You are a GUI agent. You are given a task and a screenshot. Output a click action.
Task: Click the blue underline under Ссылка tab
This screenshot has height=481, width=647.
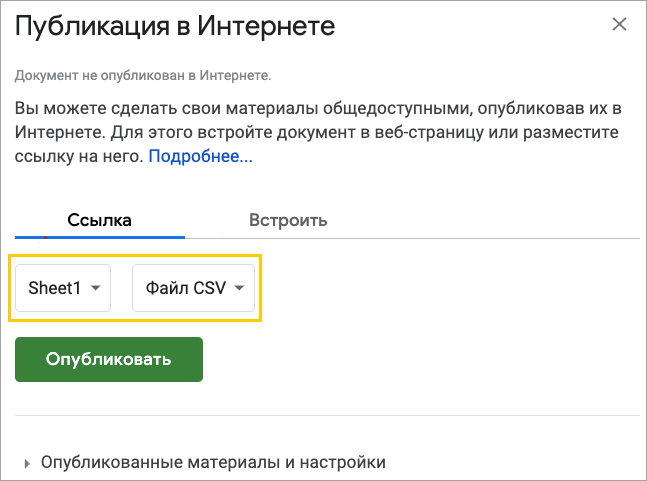[100, 237]
